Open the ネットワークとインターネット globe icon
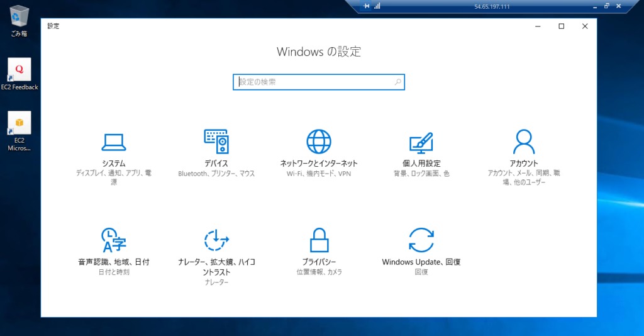This screenshot has height=336, width=644. click(x=319, y=142)
